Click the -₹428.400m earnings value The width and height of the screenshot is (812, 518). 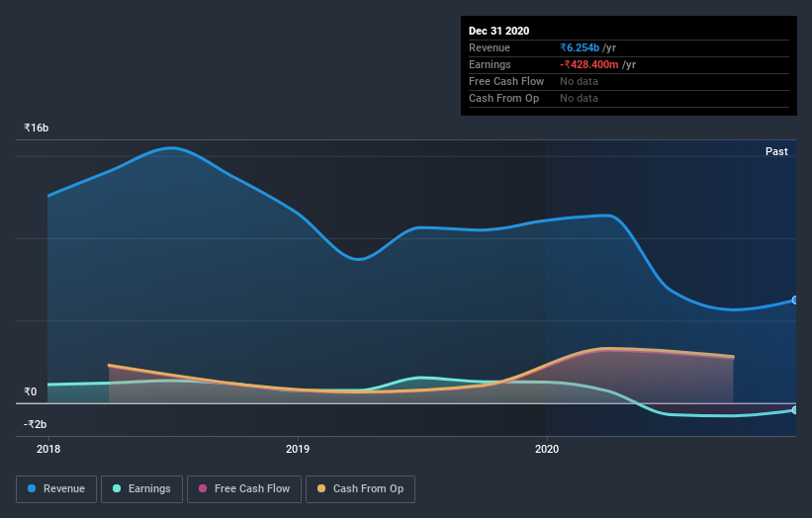click(588, 64)
